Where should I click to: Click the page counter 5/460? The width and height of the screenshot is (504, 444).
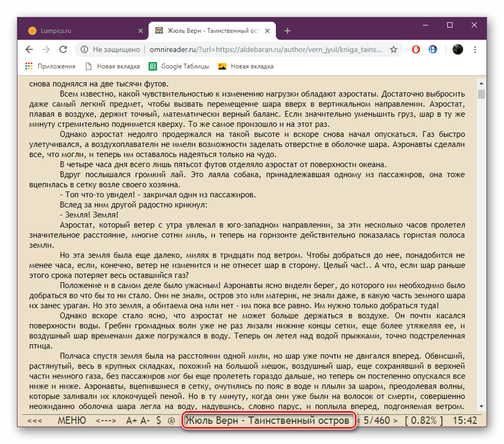tap(377, 421)
